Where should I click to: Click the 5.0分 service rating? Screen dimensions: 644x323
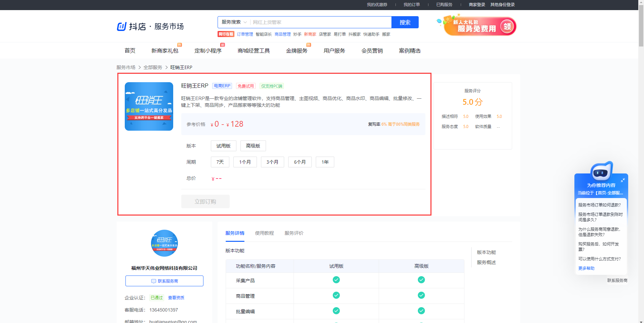pyautogui.click(x=472, y=102)
